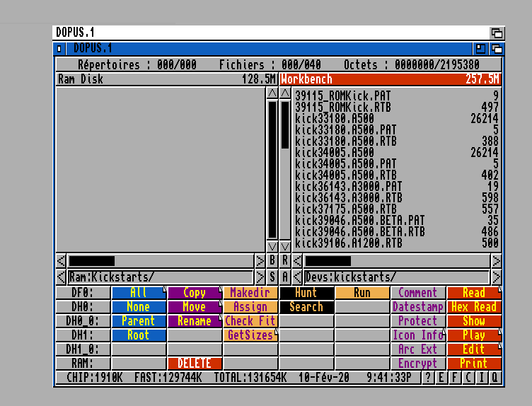Click the B button between the file panes
532x406 pixels.
click(272, 260)
